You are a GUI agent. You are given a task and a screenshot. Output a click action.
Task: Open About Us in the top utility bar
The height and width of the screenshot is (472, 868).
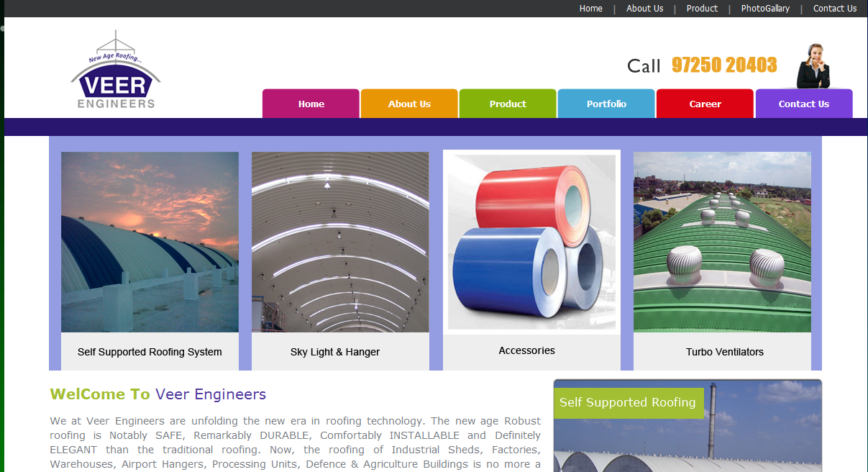point(644,9)
